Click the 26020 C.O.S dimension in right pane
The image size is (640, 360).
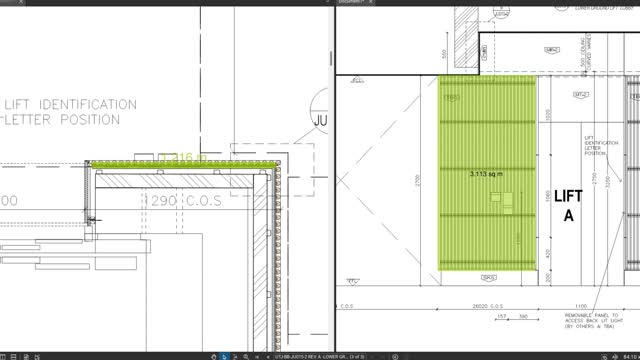click(488, 306)
